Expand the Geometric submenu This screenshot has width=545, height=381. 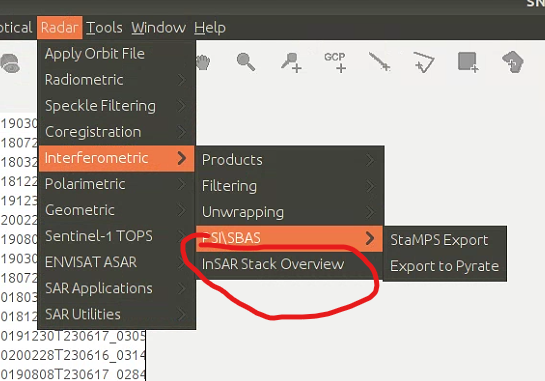(116, 210)
